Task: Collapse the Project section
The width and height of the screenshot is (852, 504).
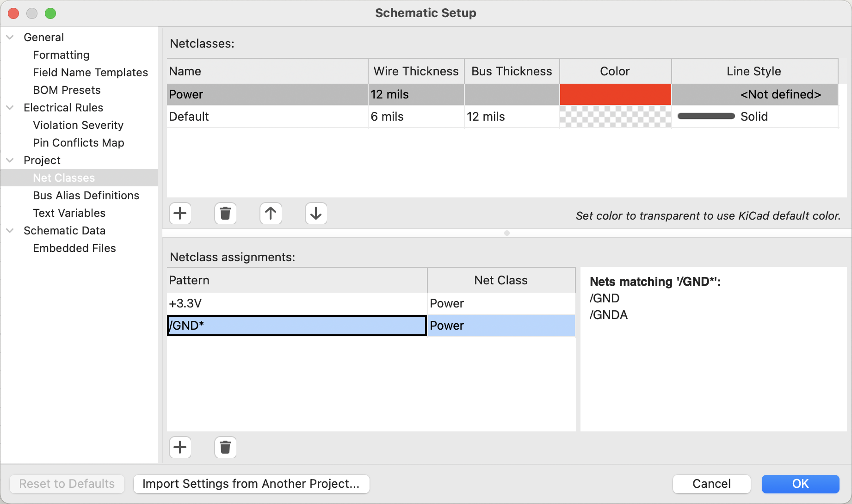Action: (10, 160)
